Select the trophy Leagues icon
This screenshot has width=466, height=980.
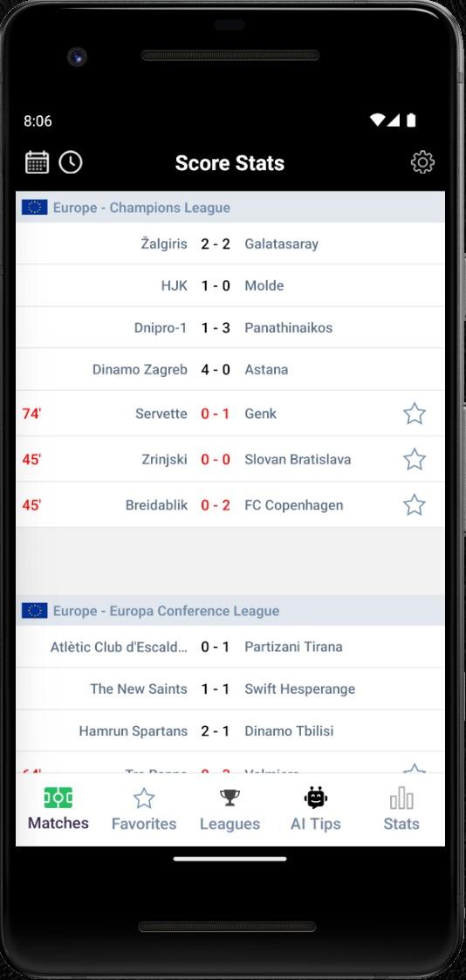click(230, 798)
